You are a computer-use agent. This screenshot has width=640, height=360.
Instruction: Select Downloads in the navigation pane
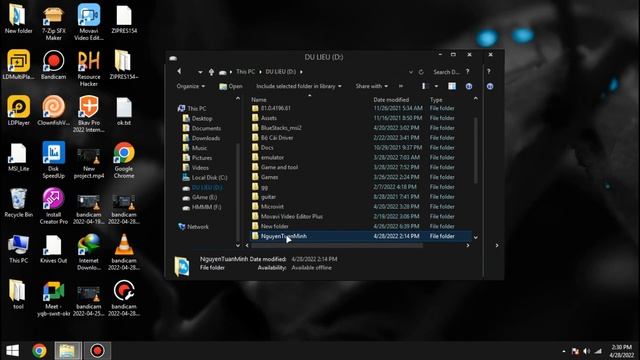tap(201, 138)
